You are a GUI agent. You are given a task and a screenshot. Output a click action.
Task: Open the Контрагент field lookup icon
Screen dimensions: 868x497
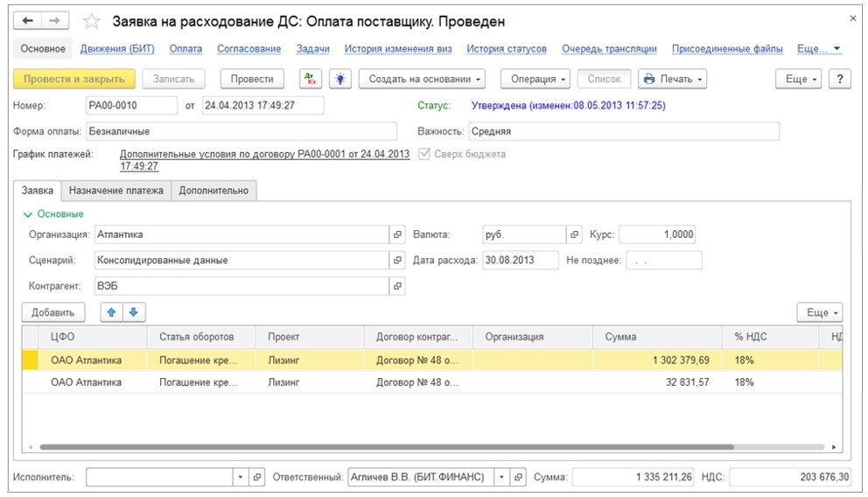(397, 286)
